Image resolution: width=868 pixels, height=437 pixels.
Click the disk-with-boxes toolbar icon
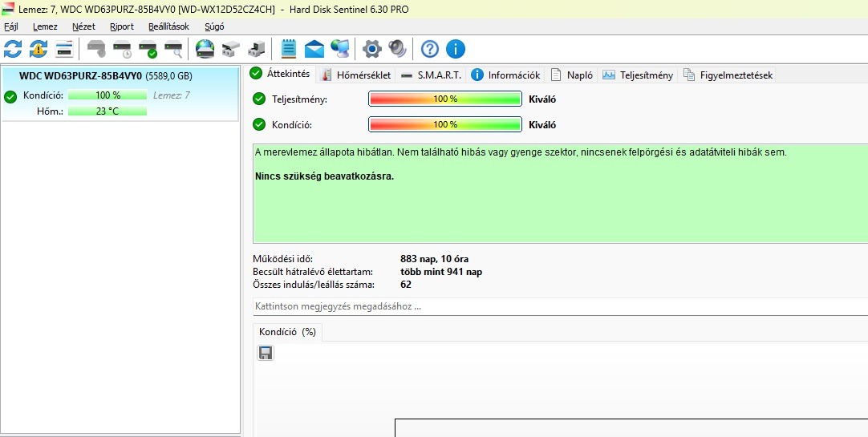point(230,49)
